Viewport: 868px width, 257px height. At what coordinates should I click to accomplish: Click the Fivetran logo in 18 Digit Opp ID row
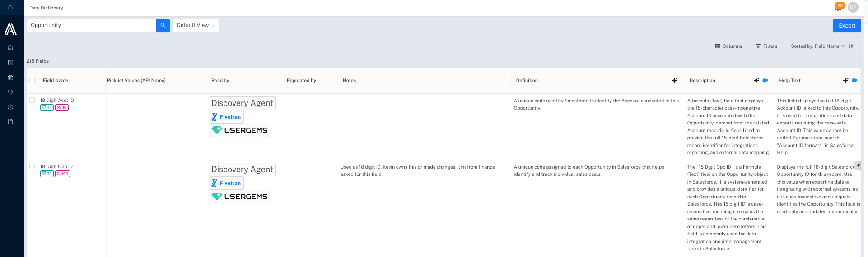(x=226, y=183)
